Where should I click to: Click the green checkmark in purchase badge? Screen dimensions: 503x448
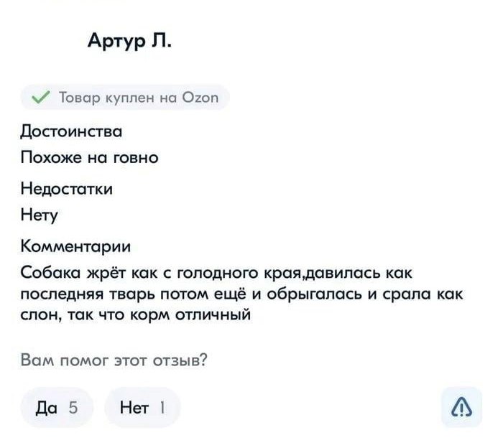[x=40, y=97]
